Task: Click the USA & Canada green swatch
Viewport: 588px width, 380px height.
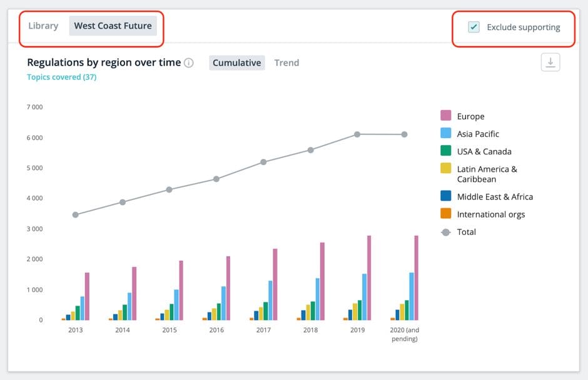Action: click(446, 151)
